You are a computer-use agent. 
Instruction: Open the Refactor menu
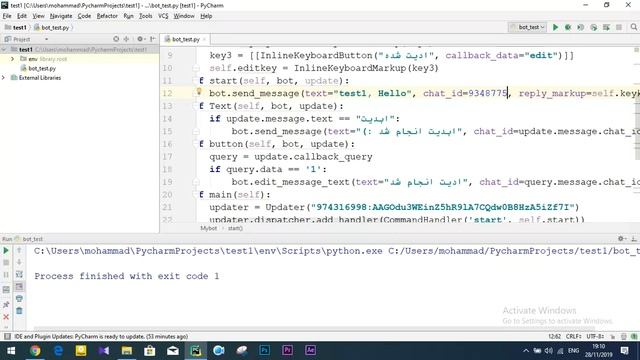pos(107,16)
